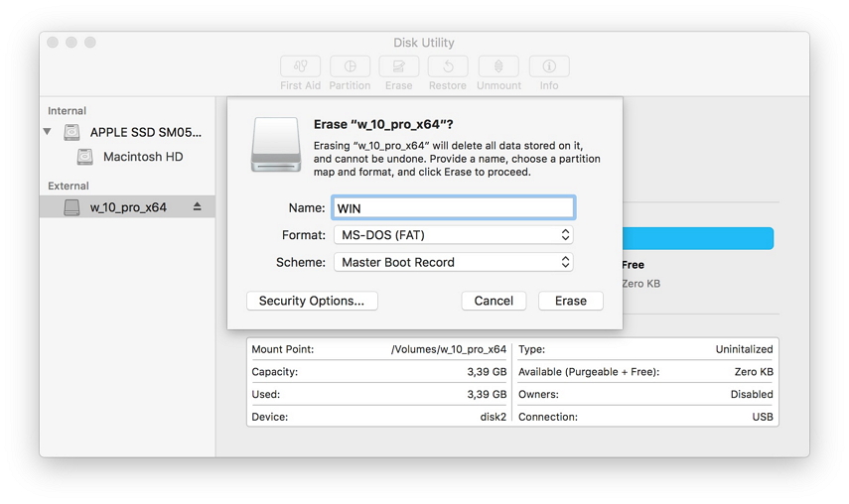Viewport: 849px width, 504px height.
Task: Click the large drive image in Erase dialog
Action: click(276, 145)
